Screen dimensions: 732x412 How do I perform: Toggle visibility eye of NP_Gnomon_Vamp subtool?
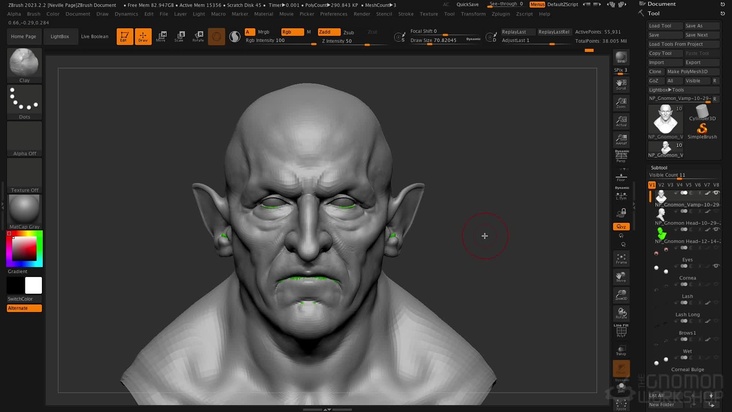click(716, 193)
